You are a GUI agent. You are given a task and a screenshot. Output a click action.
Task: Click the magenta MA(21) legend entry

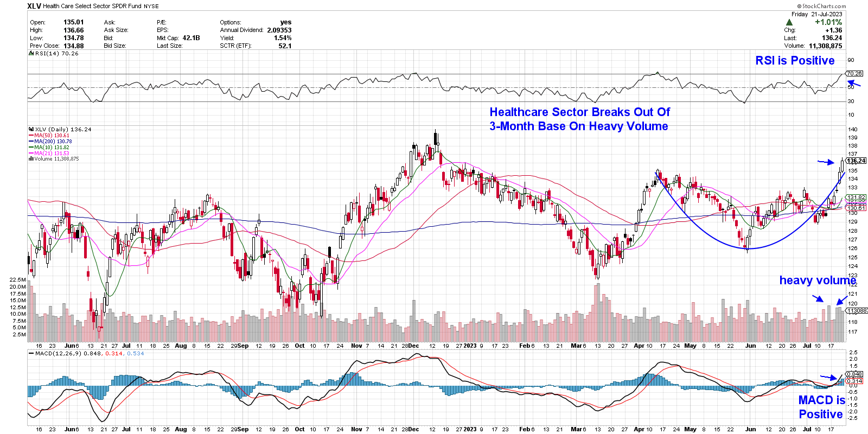pyautogui.click(x=52, y=154)
